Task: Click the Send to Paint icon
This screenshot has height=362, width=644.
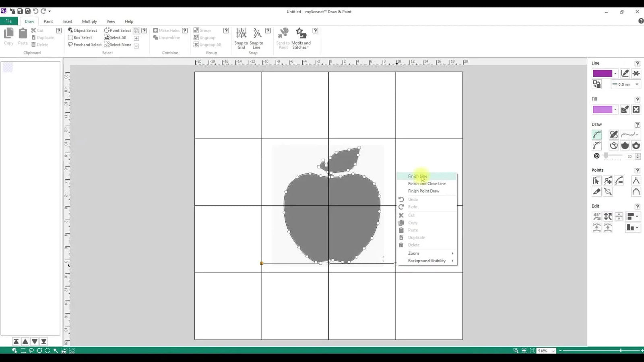Action: point(283,38)
